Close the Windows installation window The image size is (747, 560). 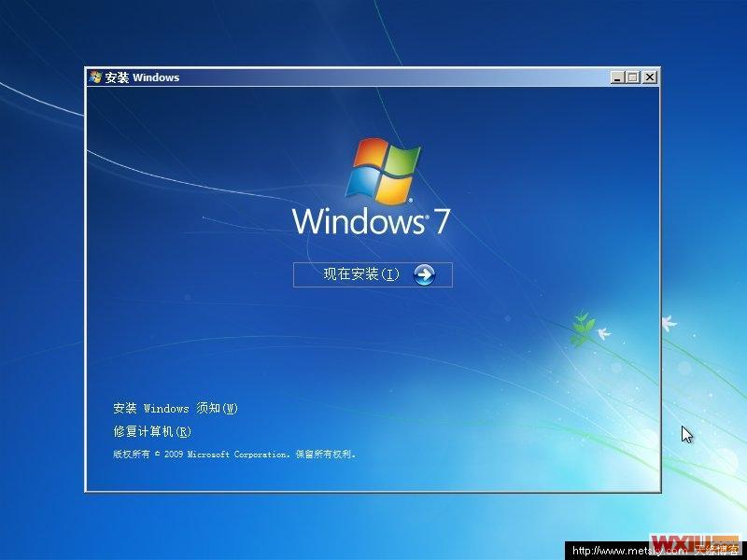(x=647, y=77)
